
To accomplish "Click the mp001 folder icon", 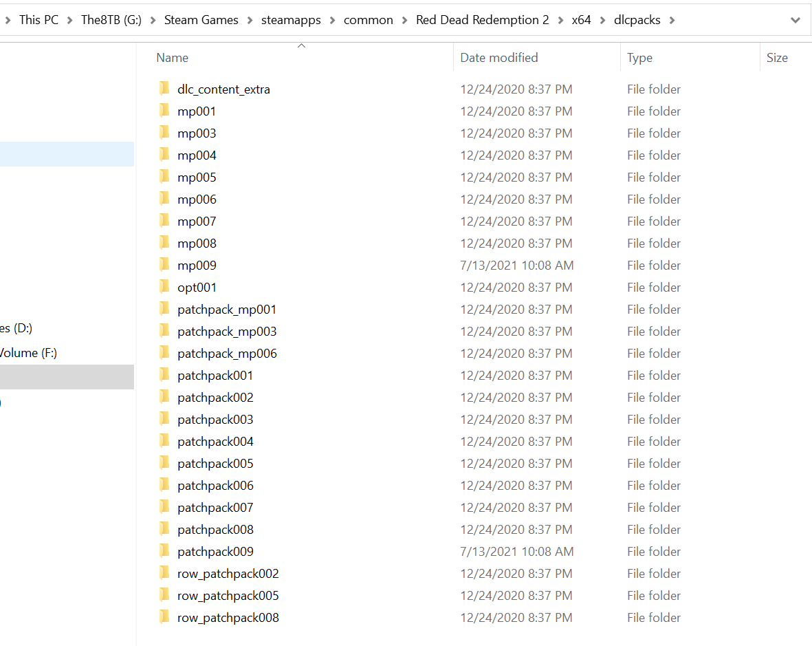I will [164, 111].
